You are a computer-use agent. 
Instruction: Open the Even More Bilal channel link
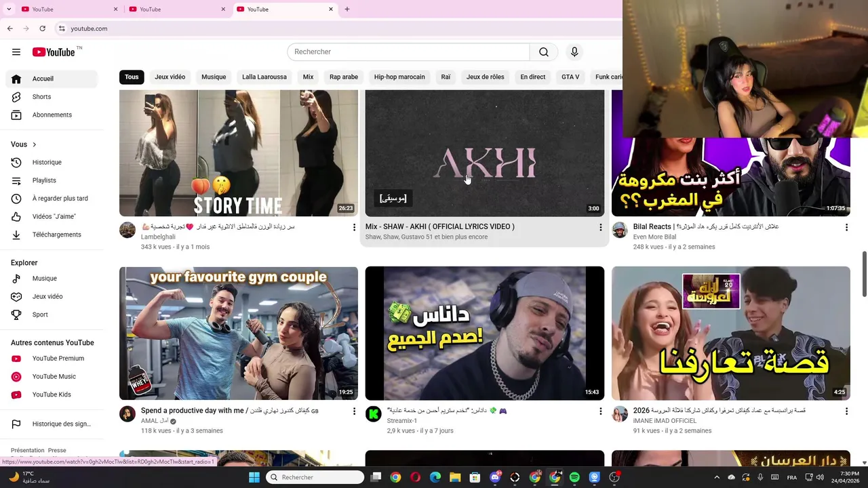click(654, 237)
